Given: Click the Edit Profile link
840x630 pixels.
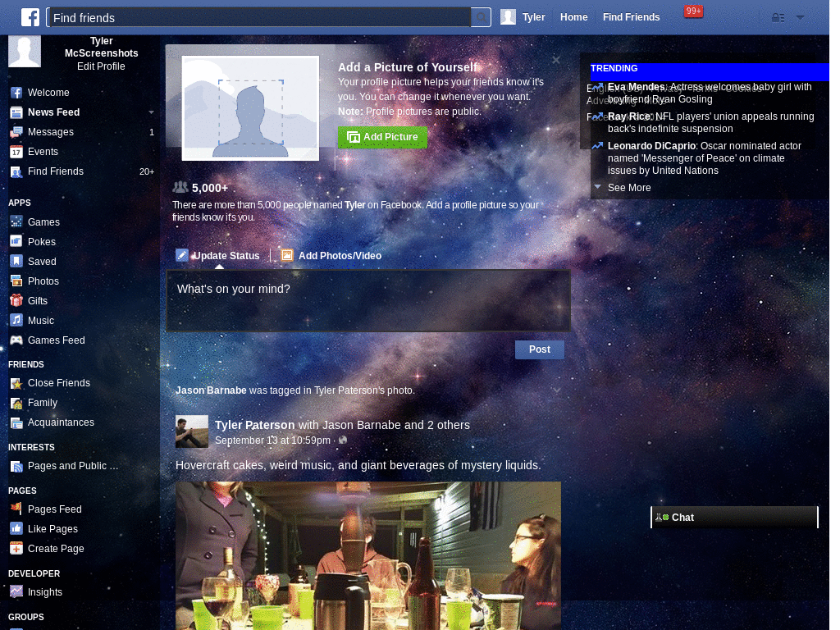Looking at the screenshot, I should [x=101, y=66].
